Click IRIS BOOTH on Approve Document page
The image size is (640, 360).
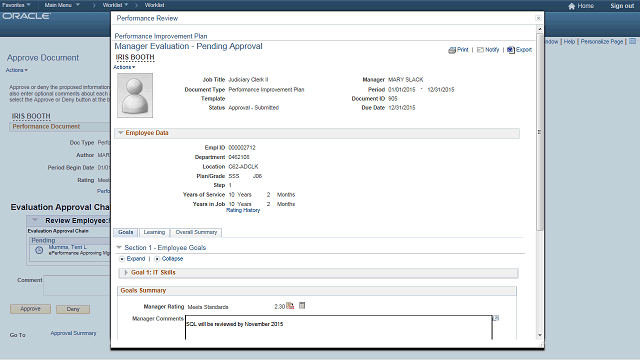tap(31, 116)
